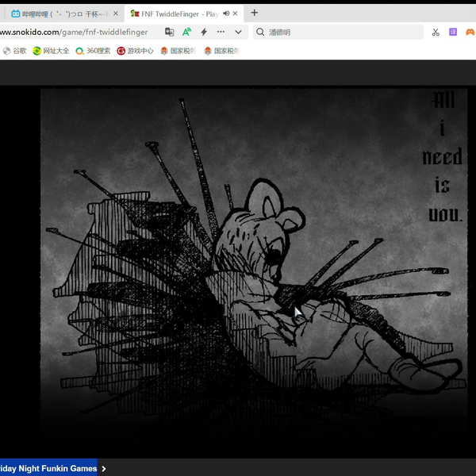The height and width of the screenshot is (476, 476).
Task: Click the search magnifier icon
Action: pyautogui.click(x=260, y=32)
